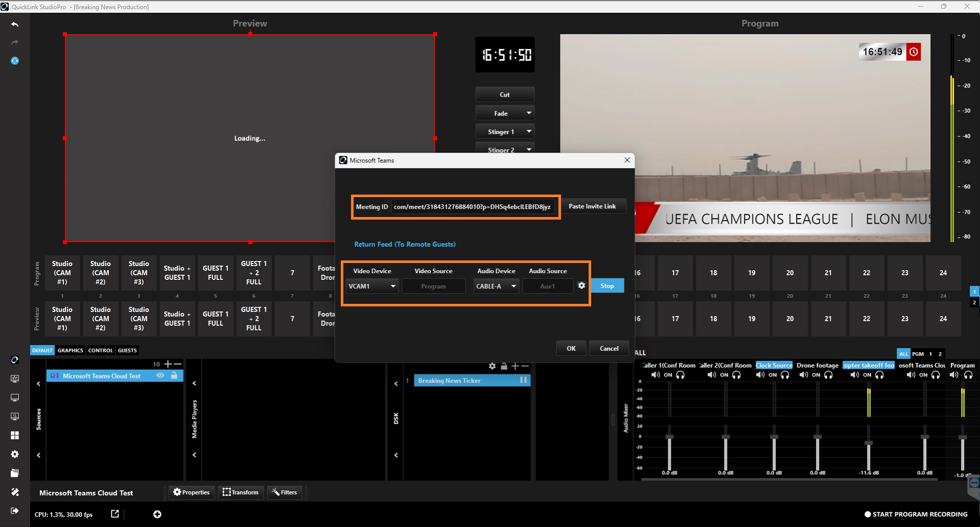Open DSK panel settings gear

(x=492, y=366)
